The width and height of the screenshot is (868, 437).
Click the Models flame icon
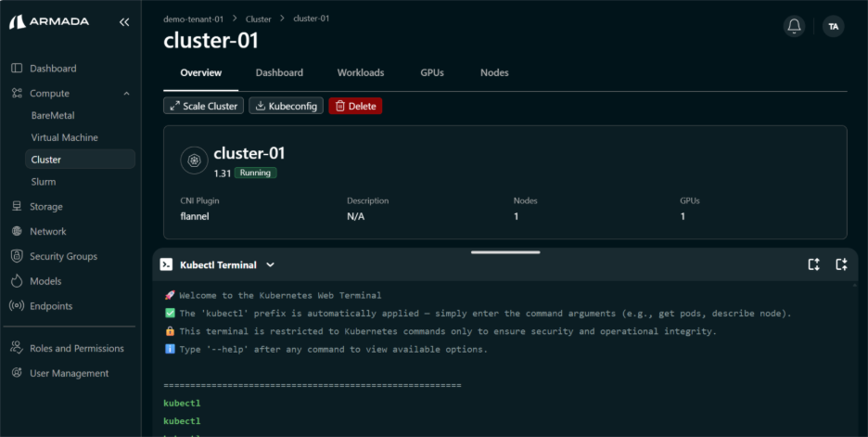[x=17, y=281]
